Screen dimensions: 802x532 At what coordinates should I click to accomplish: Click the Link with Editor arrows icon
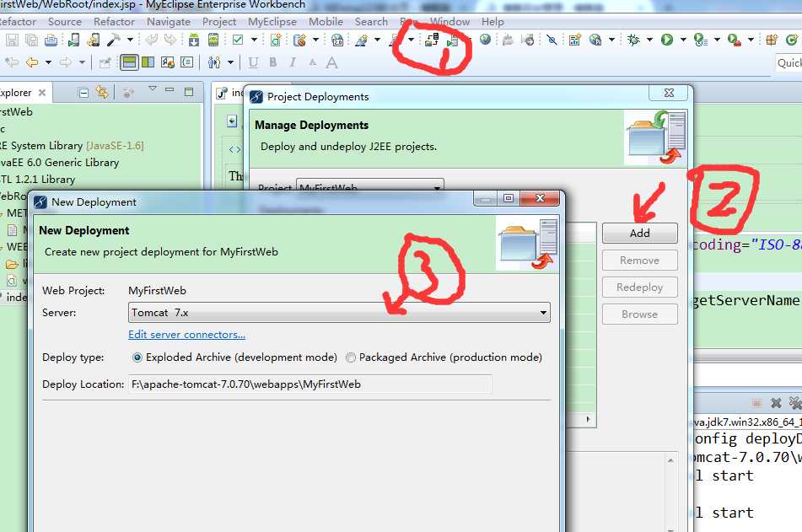[102, 93]
